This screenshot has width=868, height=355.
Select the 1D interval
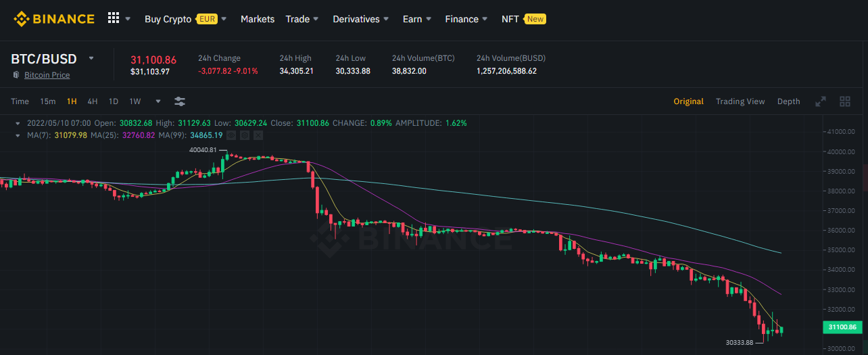[x=114, y=101]
